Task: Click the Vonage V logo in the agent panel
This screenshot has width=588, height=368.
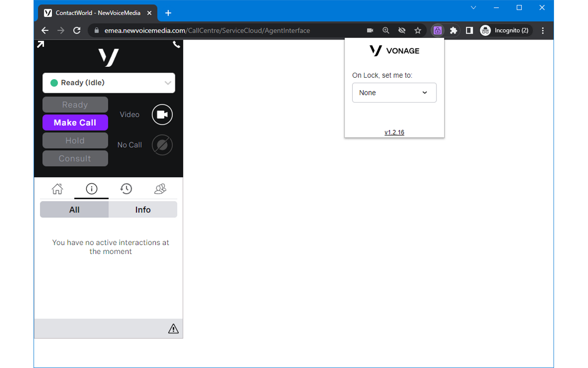Action: (108, 57)
